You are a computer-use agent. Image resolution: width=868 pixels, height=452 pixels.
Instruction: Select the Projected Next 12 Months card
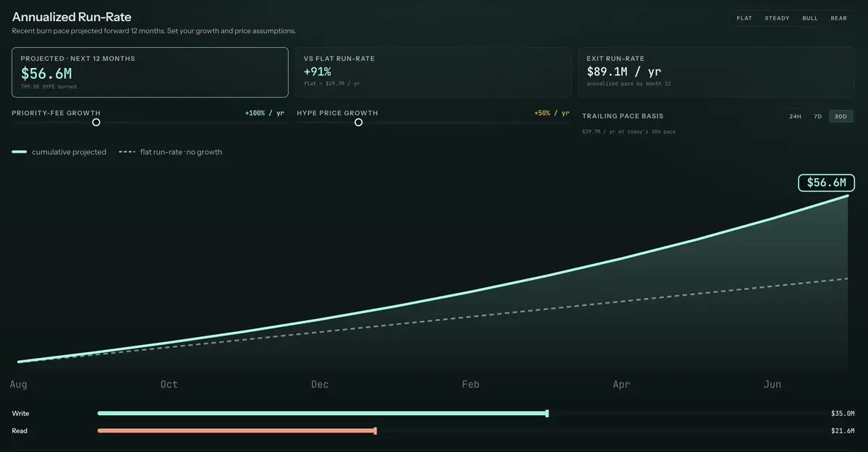coord(150,72)
